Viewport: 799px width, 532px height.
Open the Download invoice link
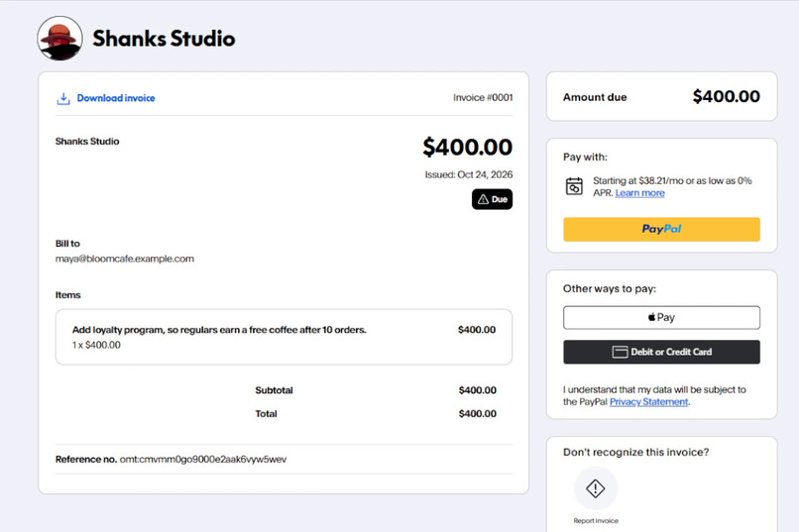click(116, 98)
